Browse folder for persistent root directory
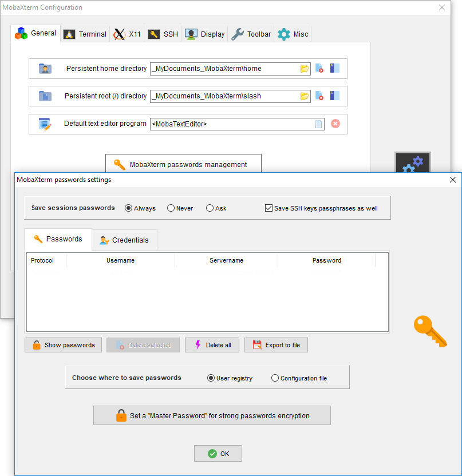Image resolution: width=462 pixels, height=476 pixels. [305, 96]
